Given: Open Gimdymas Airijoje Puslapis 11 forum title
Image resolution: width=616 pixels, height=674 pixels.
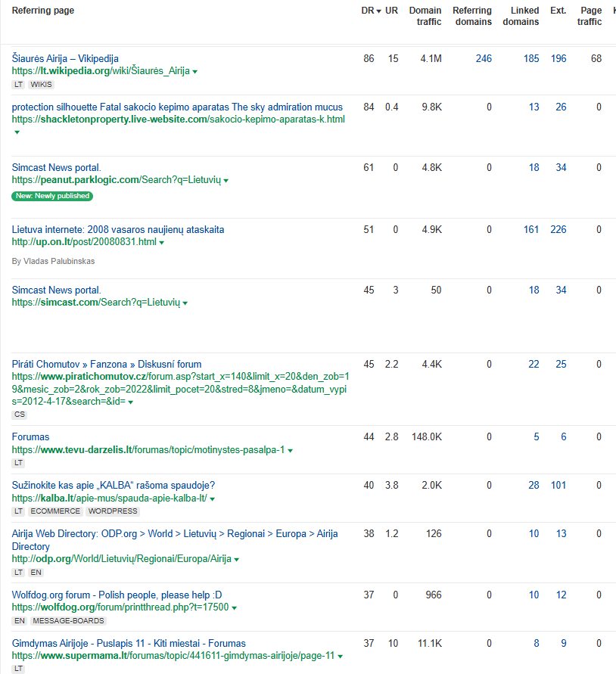Looking at the screenshot, I should pyautogui.click(x=129, y=644).
